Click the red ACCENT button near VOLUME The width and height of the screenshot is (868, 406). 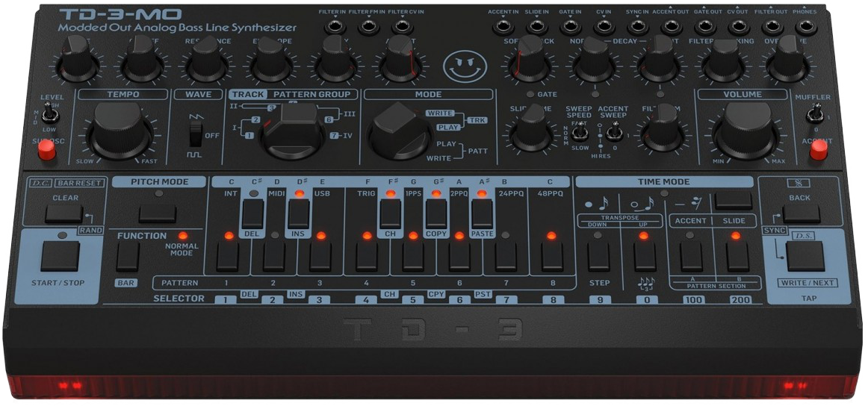pyautogui.click(x=818, y=150)
